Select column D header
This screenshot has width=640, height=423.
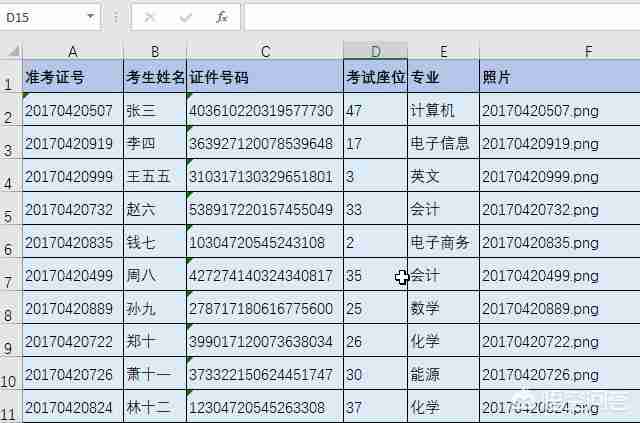coord(375,51)
